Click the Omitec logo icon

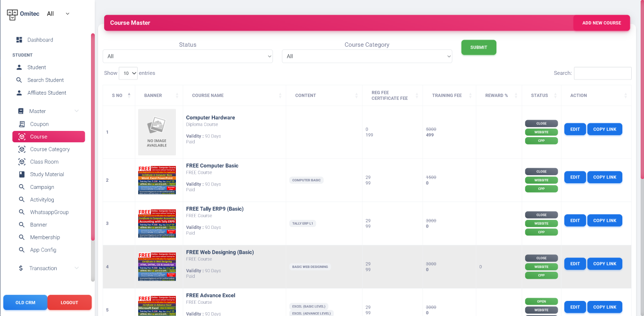coord(12,14)
